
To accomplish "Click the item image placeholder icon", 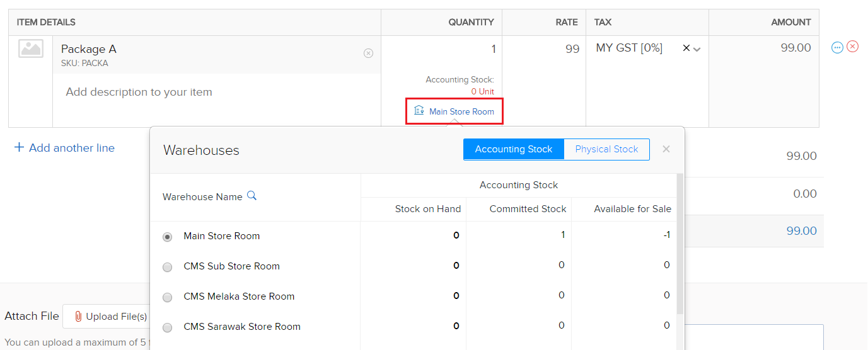I will click(x=31, y=49).
